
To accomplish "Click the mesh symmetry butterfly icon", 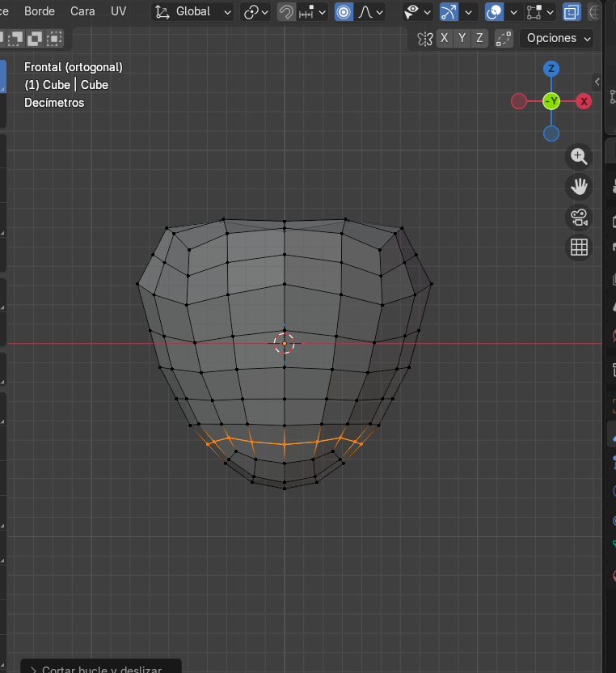I will [425, 38].
